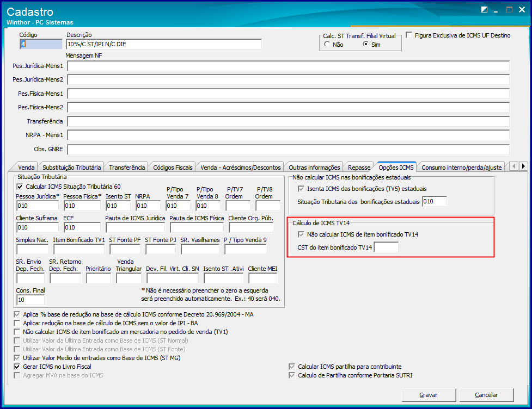Click the P/Tipo Venda 8 field
The width and height of the screenshot is (532, 409).
pos(208,206)
